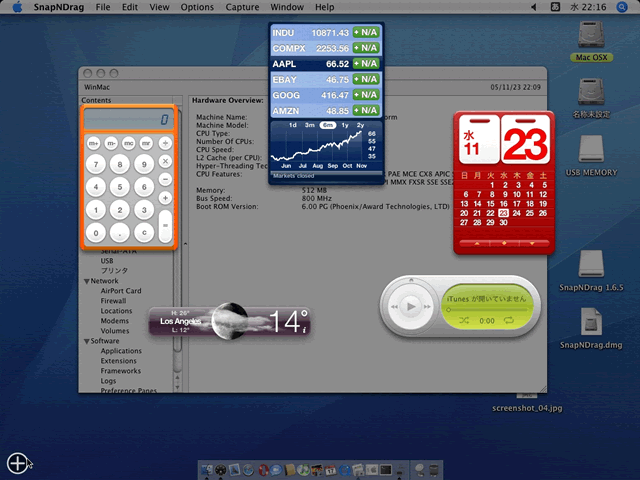Go to next month in calendar widget

(532, 243)
